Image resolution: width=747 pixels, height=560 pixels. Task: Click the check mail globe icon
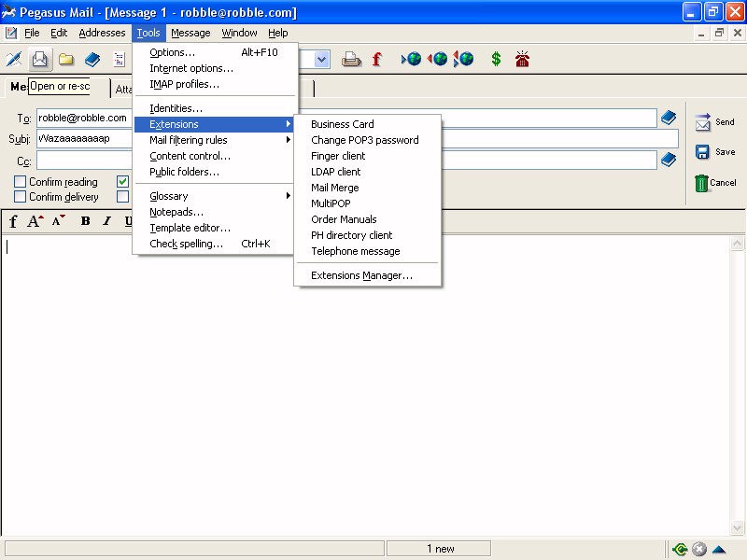tap(411, 59)
